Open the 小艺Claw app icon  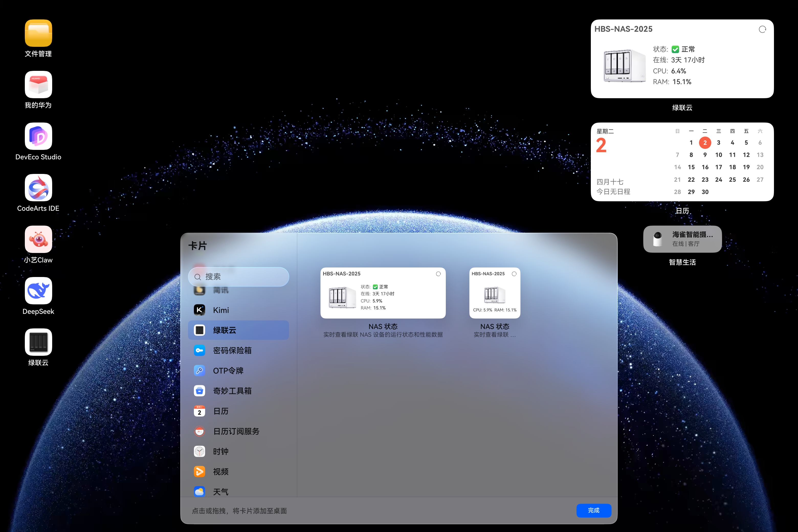click(38, 239)
